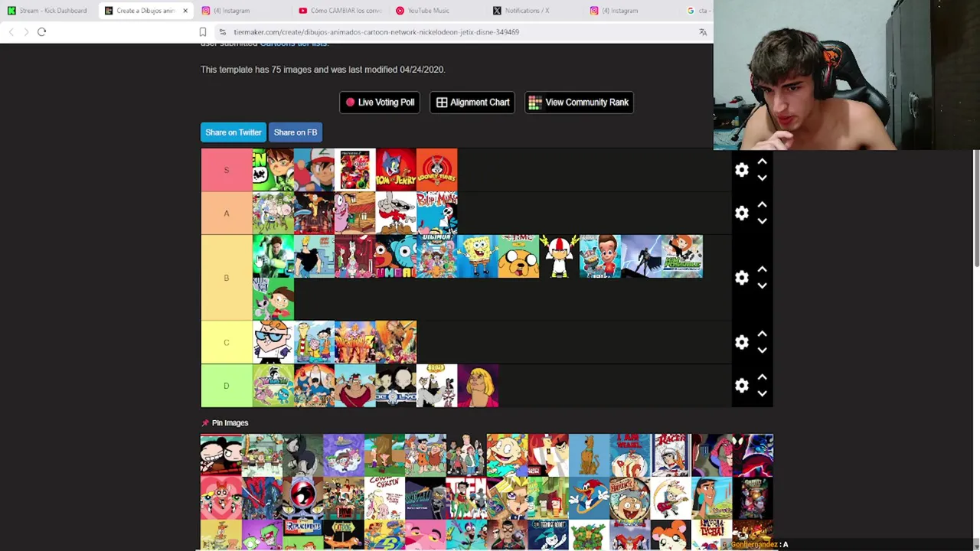Image resolution: width=980 pixels, height=551 pixels.
Task: Select Looney Tunes image in S tier
Action: (437, 170)
